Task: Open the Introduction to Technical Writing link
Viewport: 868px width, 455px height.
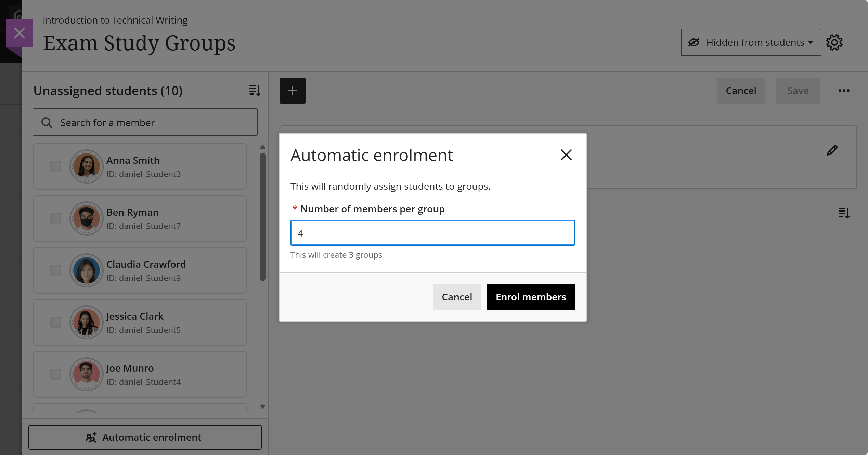Action: pyautogui.click(x=115, y=20)
